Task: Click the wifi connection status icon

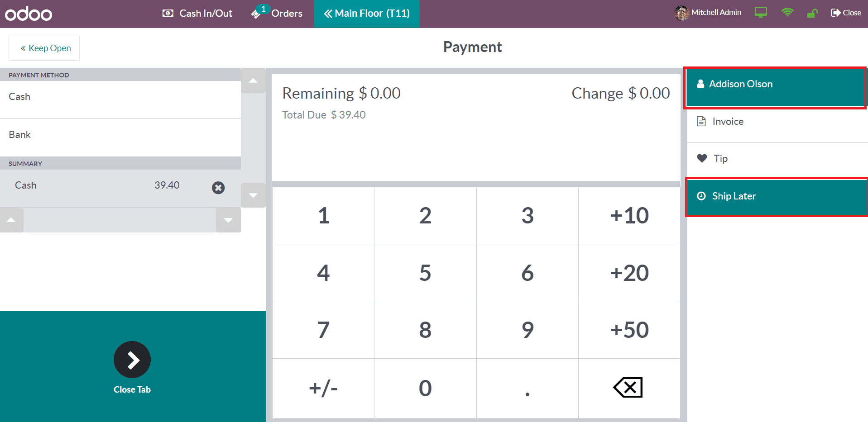Action: point(787,13)
